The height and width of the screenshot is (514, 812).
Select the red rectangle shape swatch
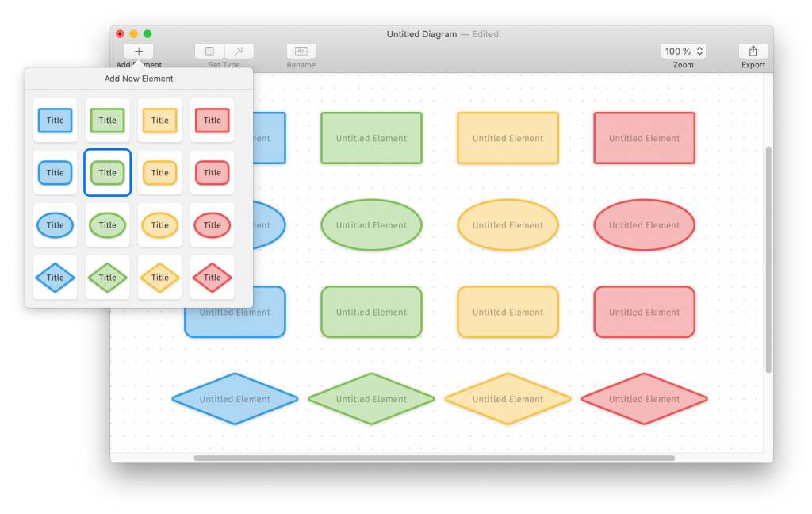click(x=212, y=120)
